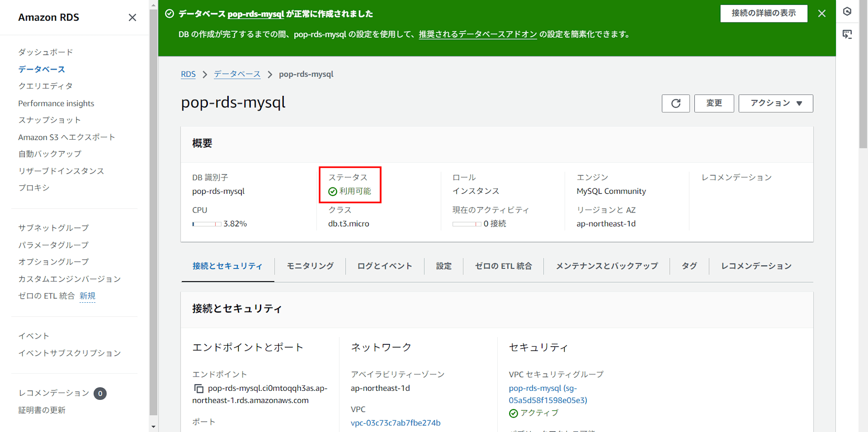868x432 pixels.
Task: Click the active security group checkmark icon
Action: (x=513, y=413)
